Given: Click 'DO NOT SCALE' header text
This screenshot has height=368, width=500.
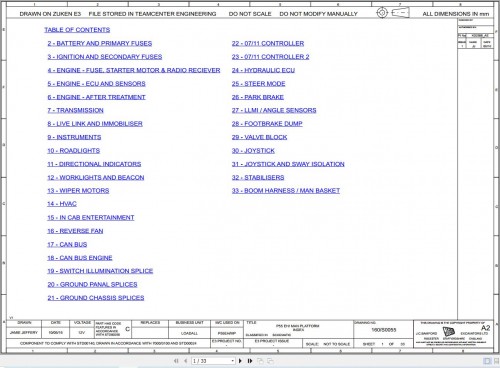Looking at the screenshot, I should [x=250, y=14].
